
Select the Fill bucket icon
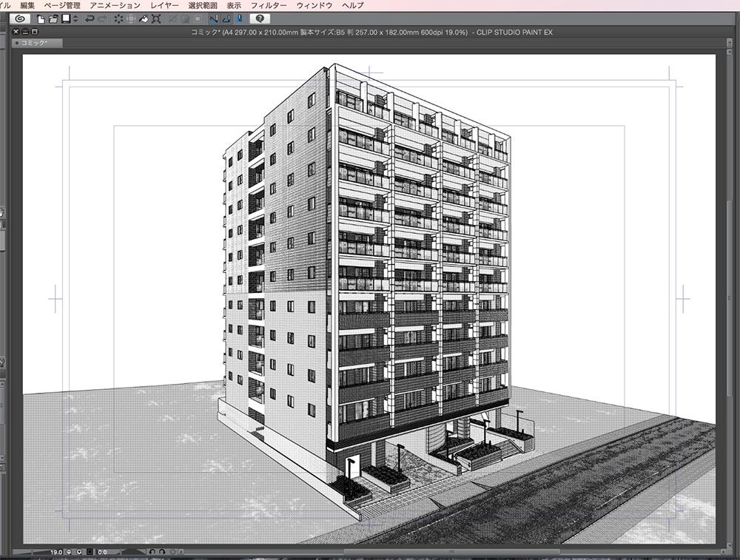(144, 19)
